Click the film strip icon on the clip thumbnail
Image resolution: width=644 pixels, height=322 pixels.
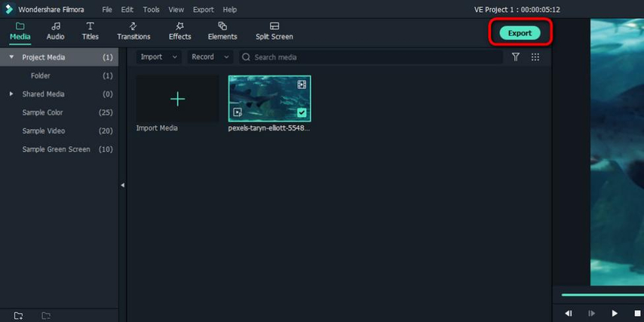tap(302, 84)
